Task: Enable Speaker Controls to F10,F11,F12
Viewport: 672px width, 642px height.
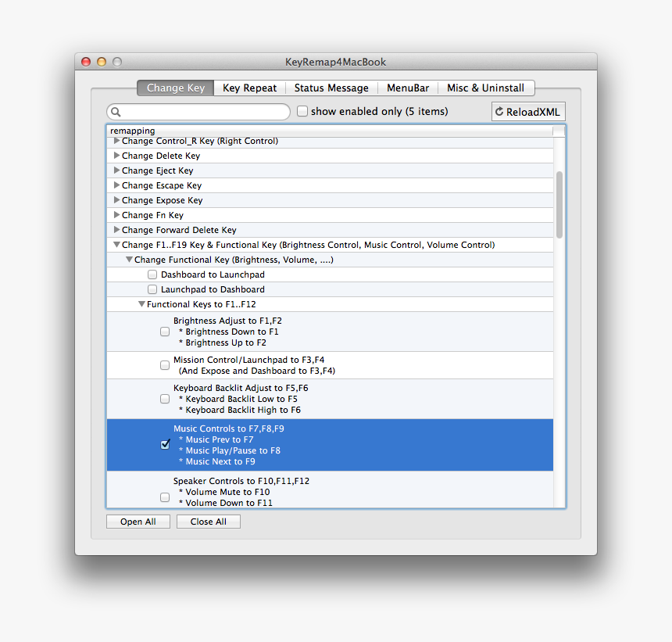Action: click(x=165, y=497)
